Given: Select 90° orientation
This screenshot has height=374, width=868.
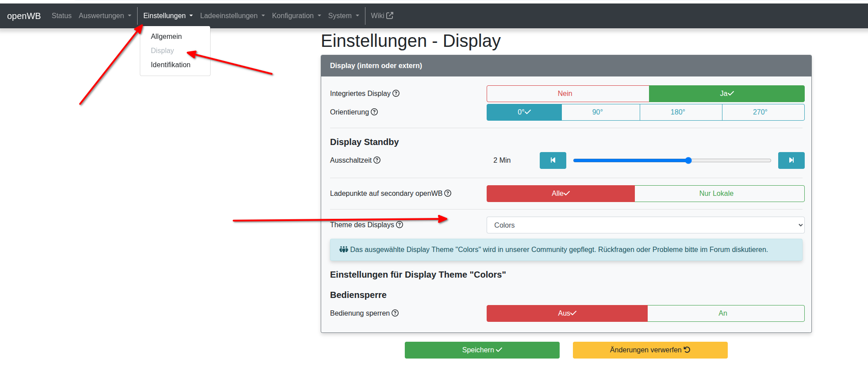Looking at the screenshot, I should 601,112.
